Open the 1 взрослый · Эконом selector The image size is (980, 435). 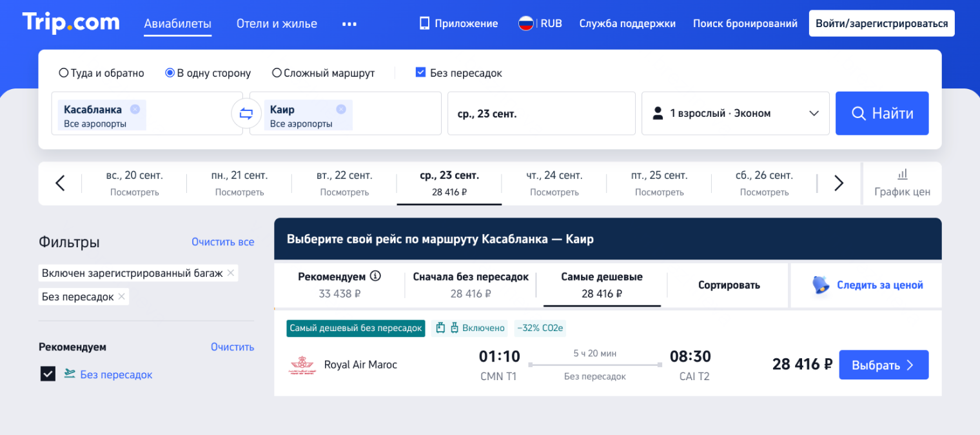pyautogui.click(x=735, y=113)
